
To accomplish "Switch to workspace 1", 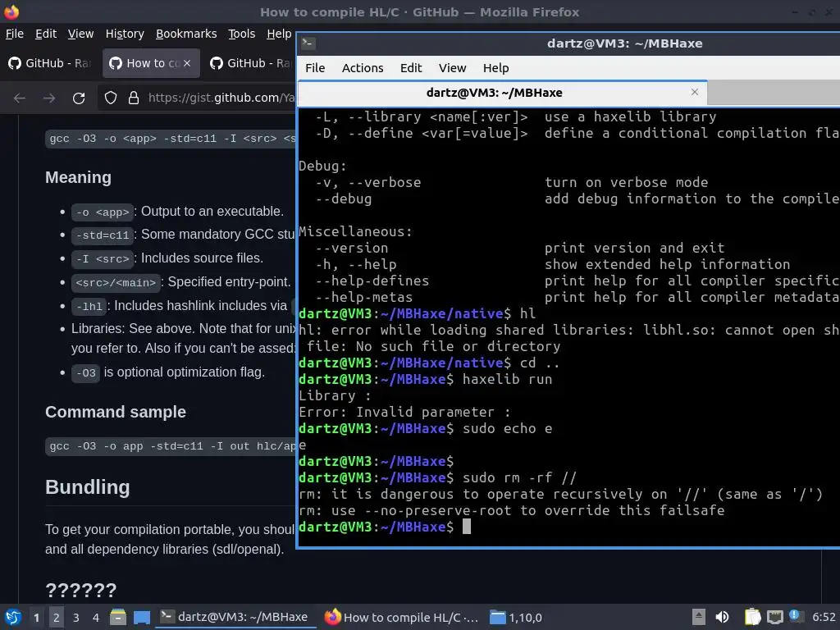I will click(x=36, y=617).
